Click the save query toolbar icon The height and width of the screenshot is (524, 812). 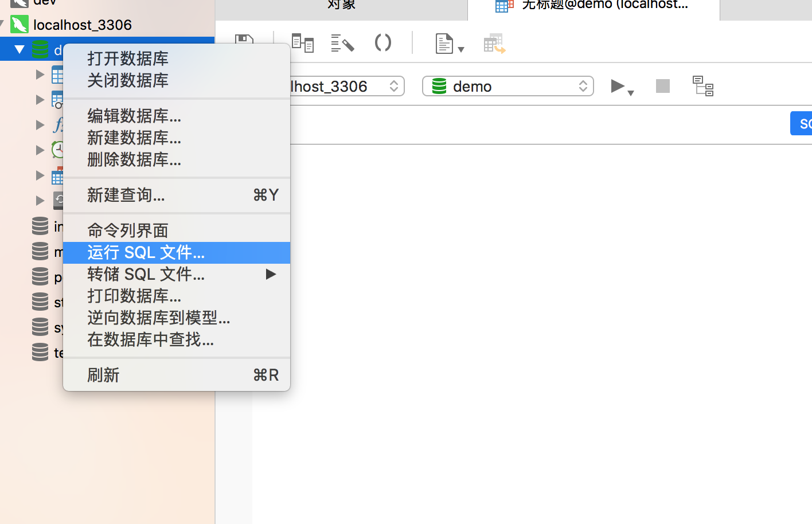pos(244,39)
